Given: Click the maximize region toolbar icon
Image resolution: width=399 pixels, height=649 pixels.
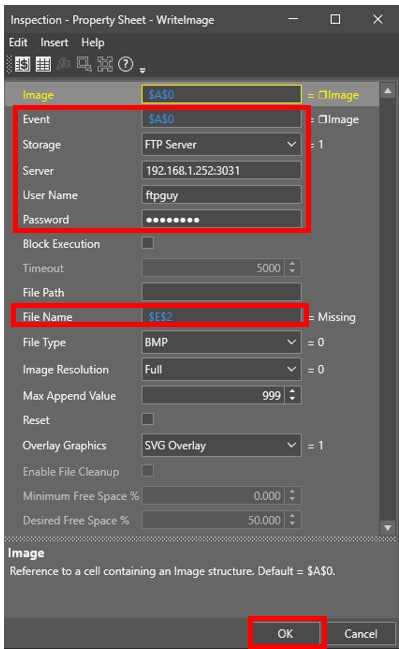Looking at the screenshot, I should click(105, 64).
